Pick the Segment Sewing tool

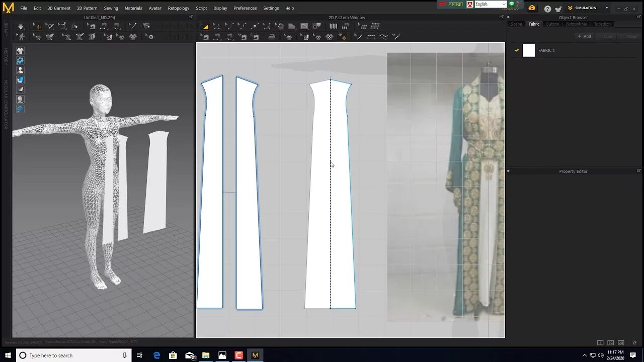point(218,36)
